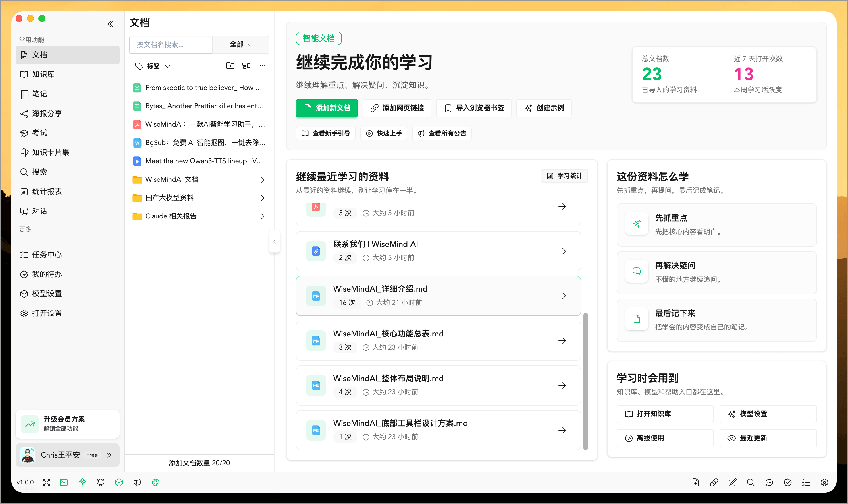Open the settings gear at bottom right

pyautogui.click(x=824, y=482)
